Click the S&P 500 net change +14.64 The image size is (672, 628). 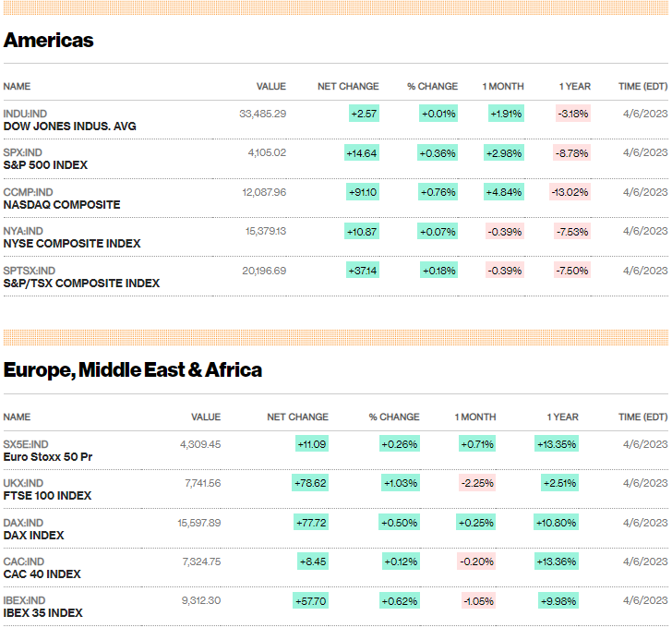(x=362, y=153)
